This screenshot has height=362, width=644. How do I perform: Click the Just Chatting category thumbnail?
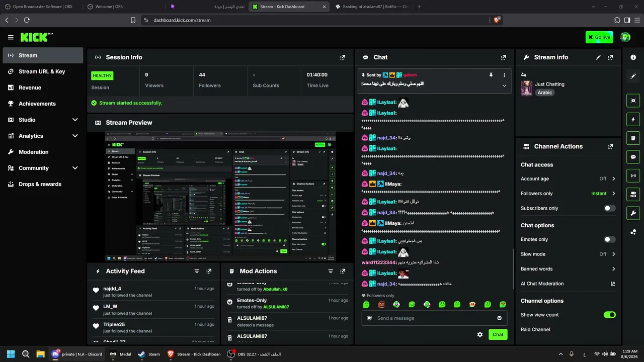pos(526,88)
